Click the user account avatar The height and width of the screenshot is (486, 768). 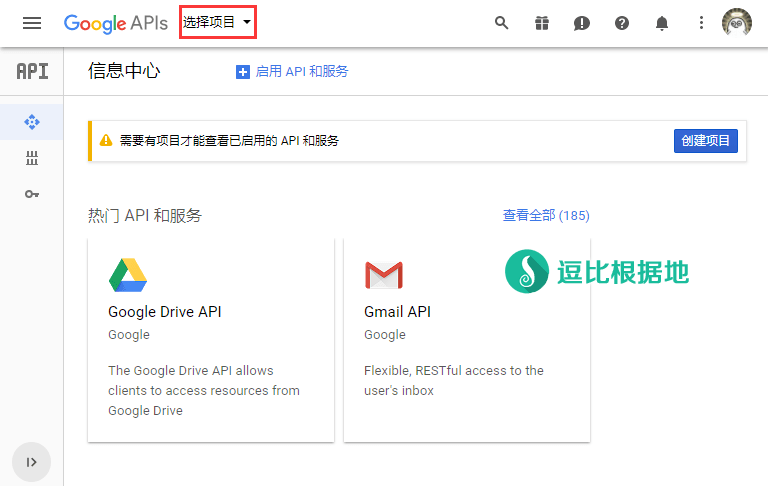pyautogui.click(x=737, y=23)
